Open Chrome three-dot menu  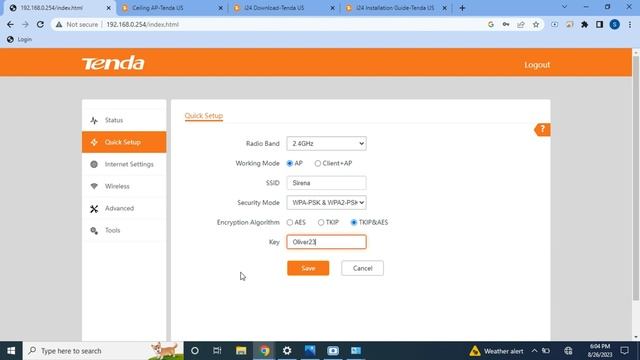(x=630, y=24)
